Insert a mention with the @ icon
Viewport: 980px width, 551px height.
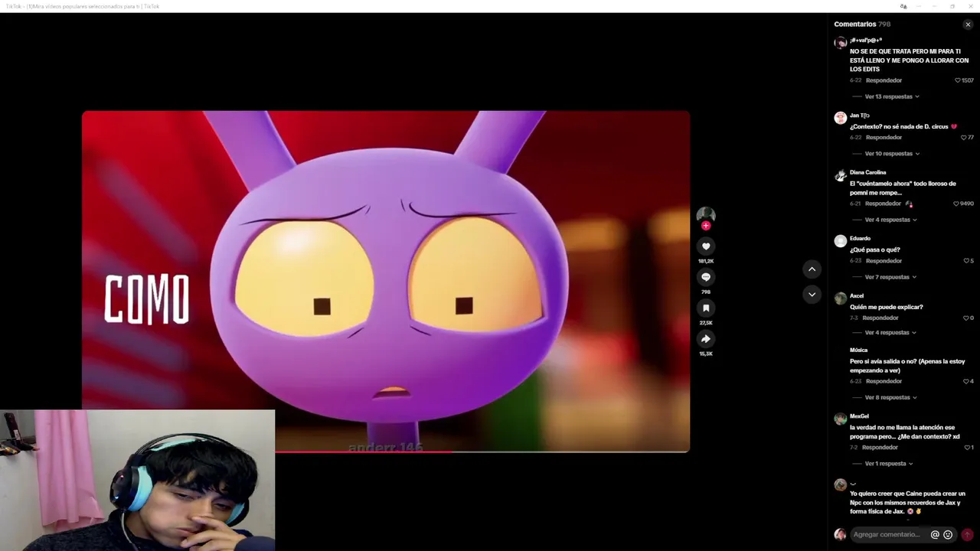tap(935, 535)
